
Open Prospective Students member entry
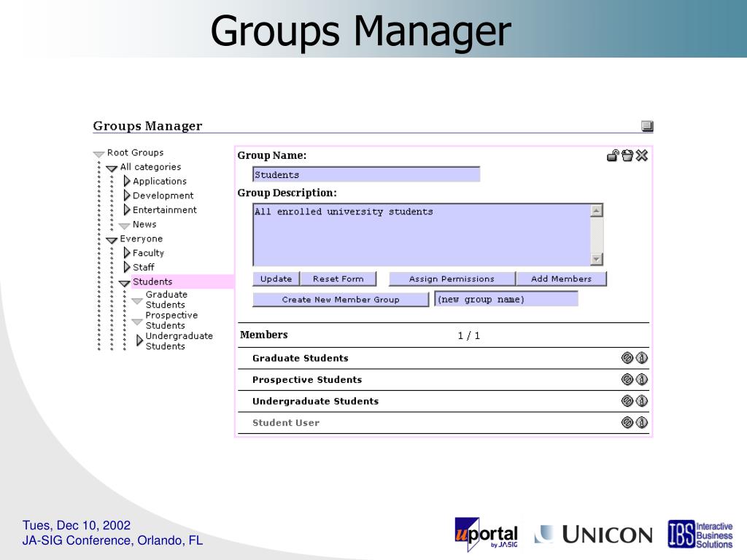click(x=307, y=379)
